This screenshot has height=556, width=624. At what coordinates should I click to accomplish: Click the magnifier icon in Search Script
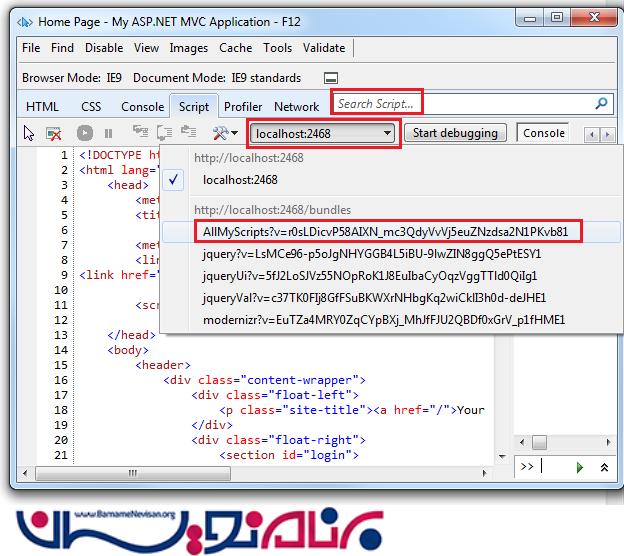[x=601, y=103]
